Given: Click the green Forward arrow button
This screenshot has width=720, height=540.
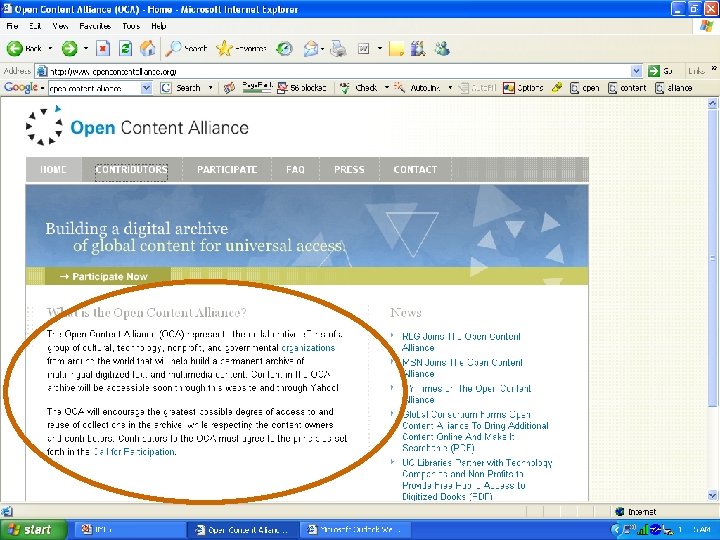Looking at the screenshot, I should point(70,48).
